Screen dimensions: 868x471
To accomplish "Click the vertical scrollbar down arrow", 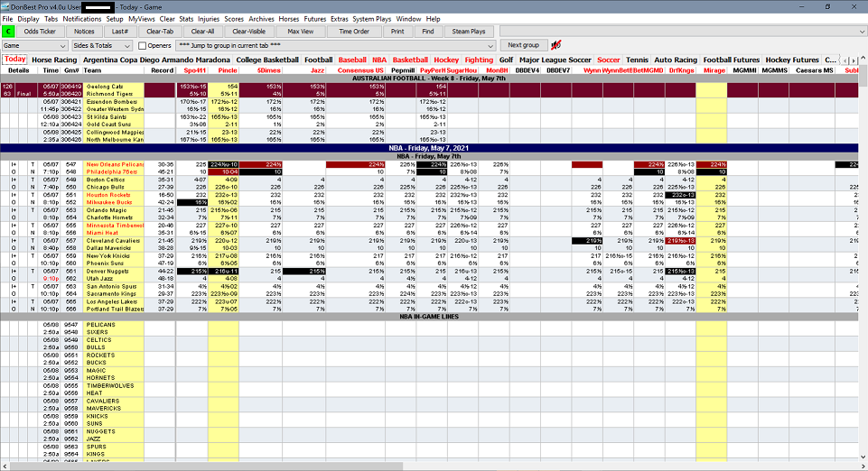I will (x=863, y=457).
